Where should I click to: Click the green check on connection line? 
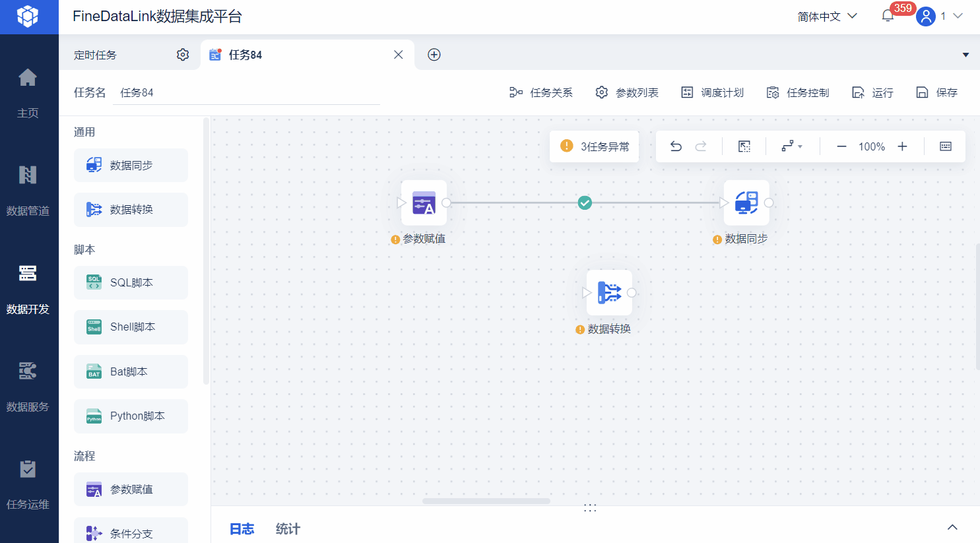pyautogui.click(x=585, y=203)
